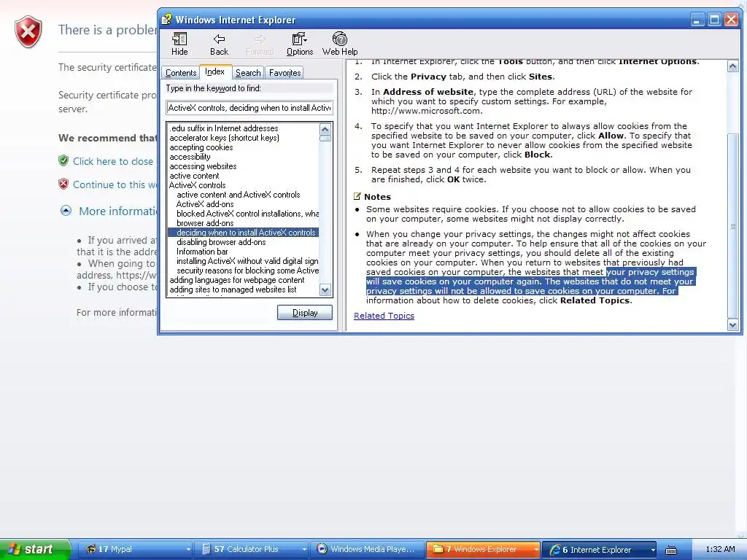
Task: Click the red shield beside 'Continue to this website'
Action: 63,184
